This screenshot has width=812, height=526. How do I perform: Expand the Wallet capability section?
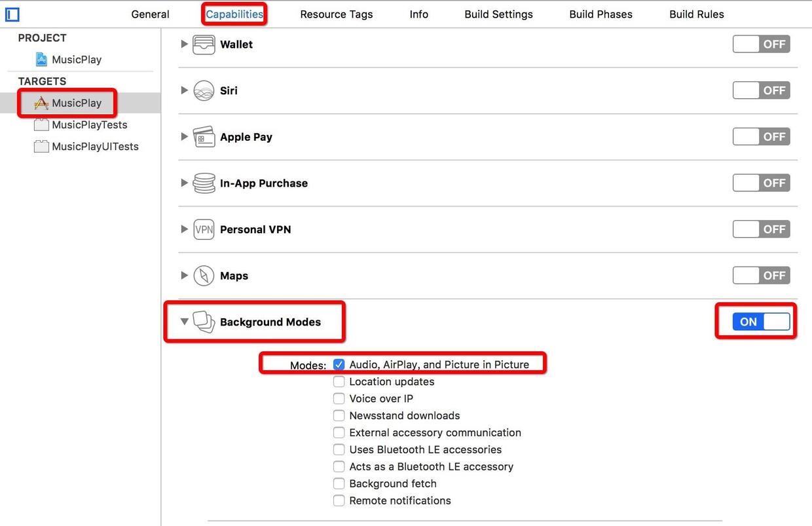click(x=184, y=45)
